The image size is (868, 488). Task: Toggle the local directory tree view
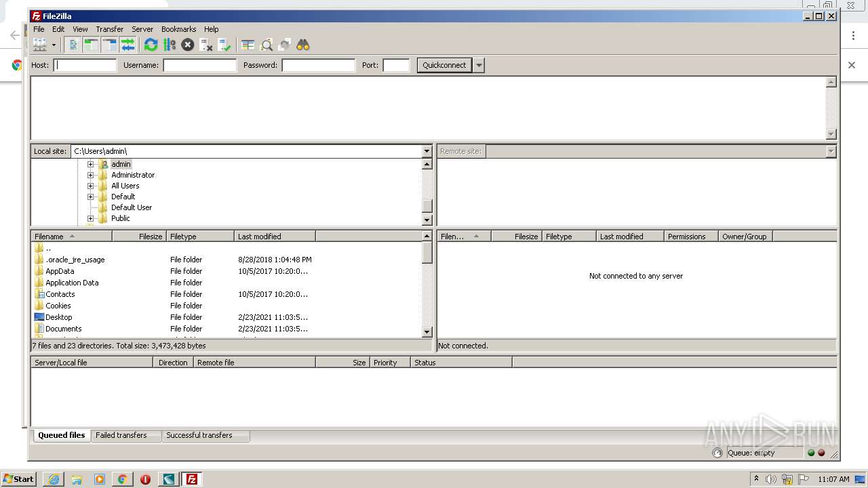pyautogui.click(x=91, y=45)
